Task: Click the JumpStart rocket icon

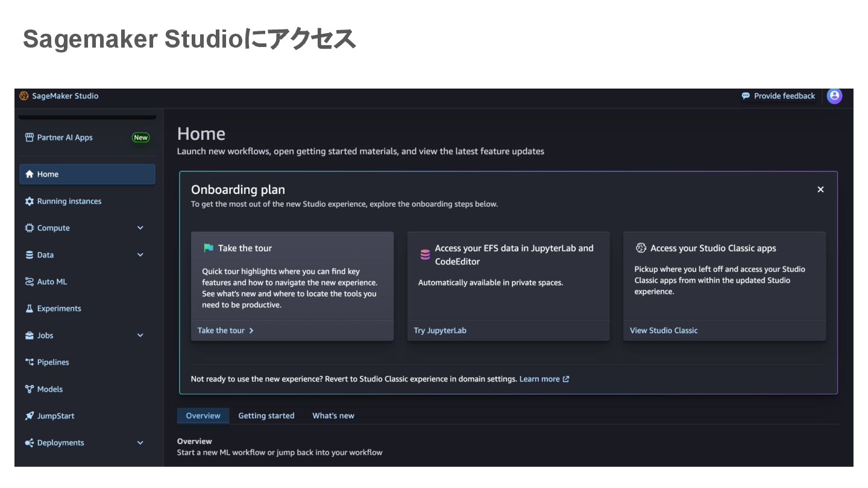Action: click(29, 416)
